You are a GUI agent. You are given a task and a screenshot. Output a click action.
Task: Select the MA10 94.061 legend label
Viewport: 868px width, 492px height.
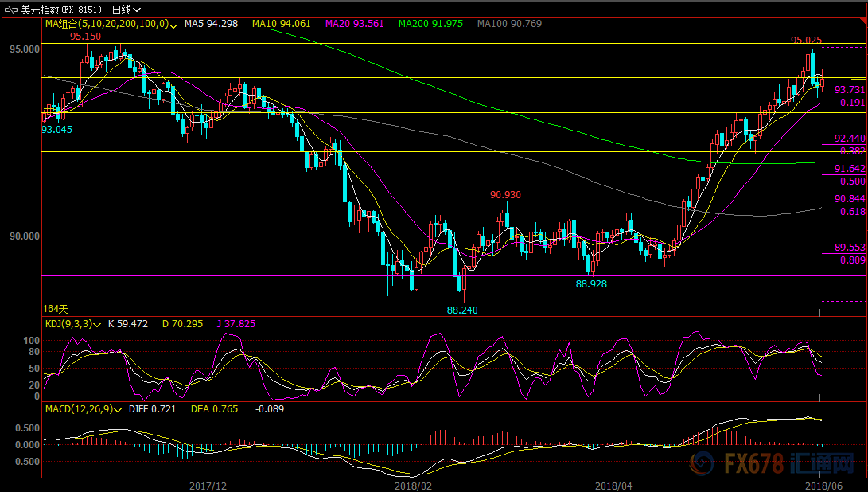click(x=282, y=24)
